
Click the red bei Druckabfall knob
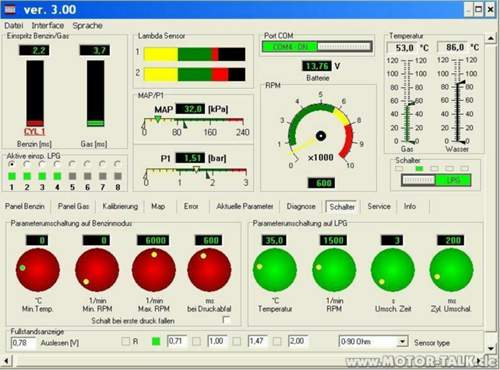(x=209, y=270)
